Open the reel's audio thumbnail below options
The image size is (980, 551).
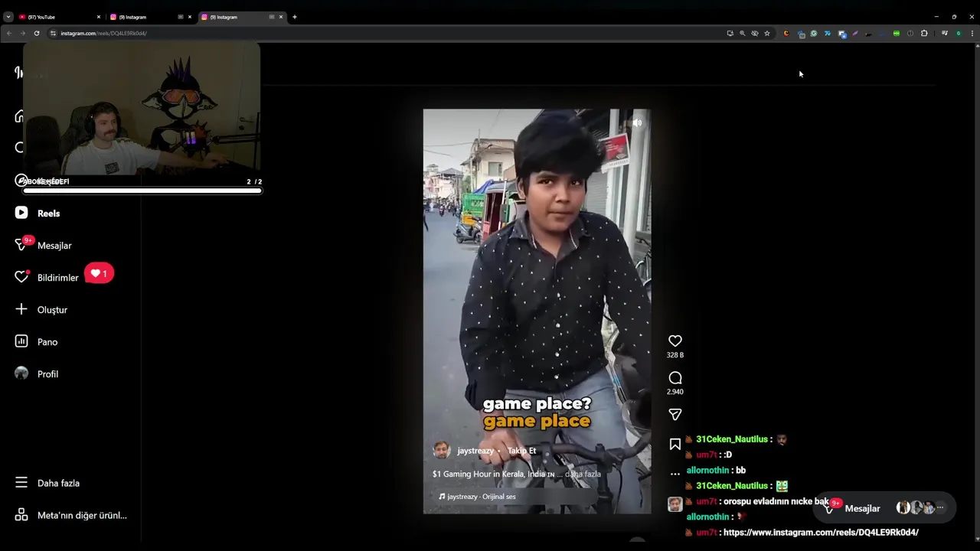click(675, 504)
